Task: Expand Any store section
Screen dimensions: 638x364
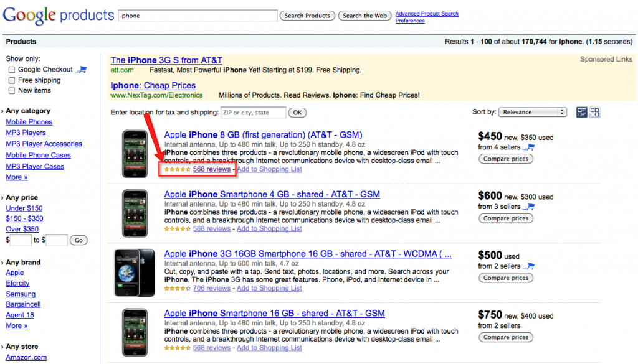Action: (19, 347)
